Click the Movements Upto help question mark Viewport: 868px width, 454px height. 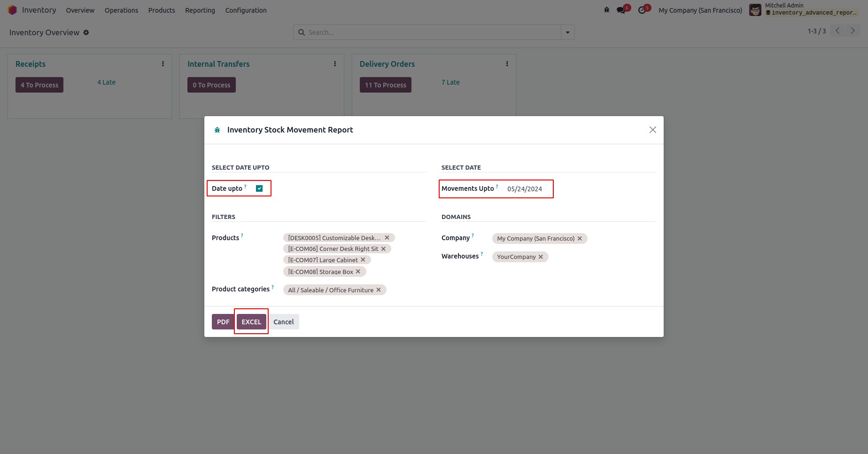(497, 187)
